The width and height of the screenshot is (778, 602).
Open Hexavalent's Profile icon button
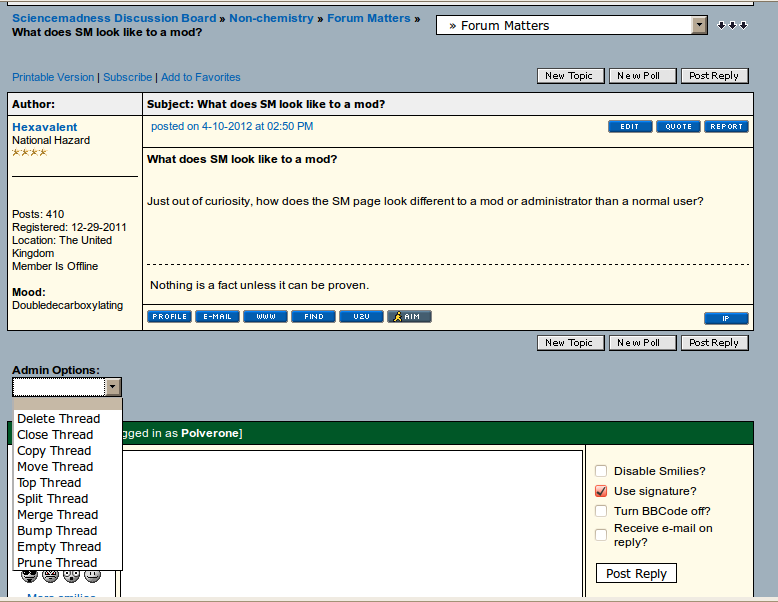coord(169,317)
